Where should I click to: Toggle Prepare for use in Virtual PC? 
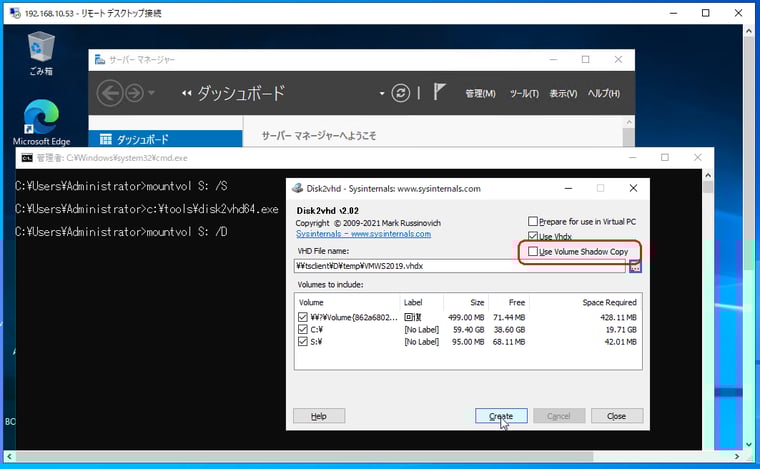coord(533,221)
